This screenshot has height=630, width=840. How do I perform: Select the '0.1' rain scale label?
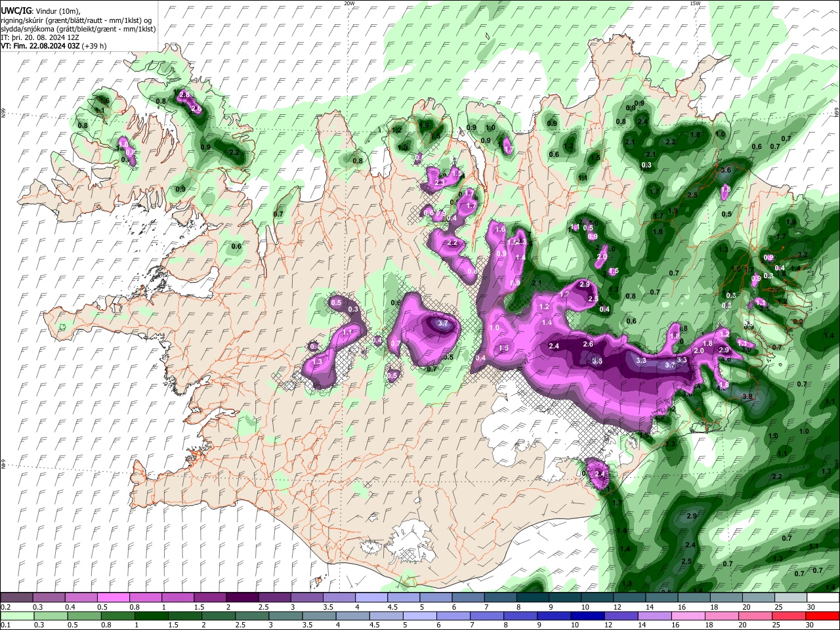point(5,625)
